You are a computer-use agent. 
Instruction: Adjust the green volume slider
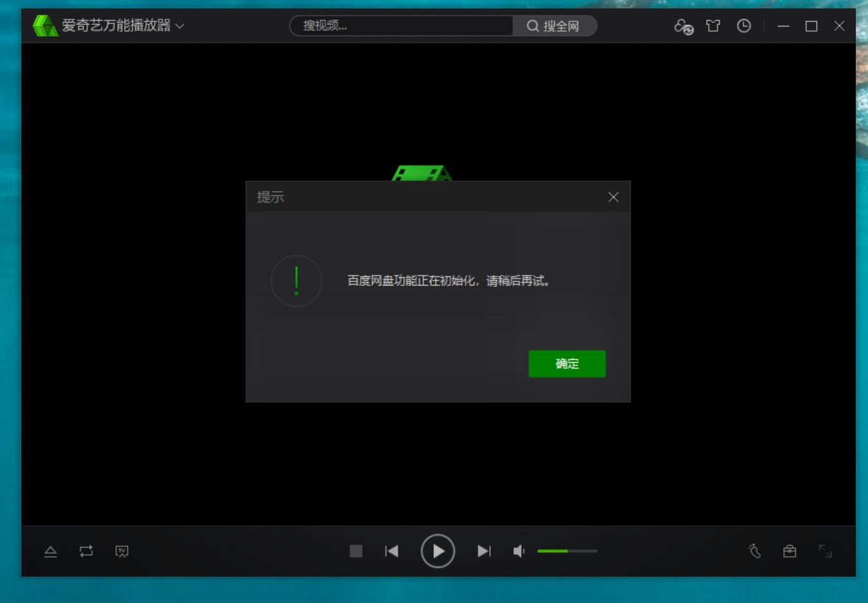(x=567, y=551)
